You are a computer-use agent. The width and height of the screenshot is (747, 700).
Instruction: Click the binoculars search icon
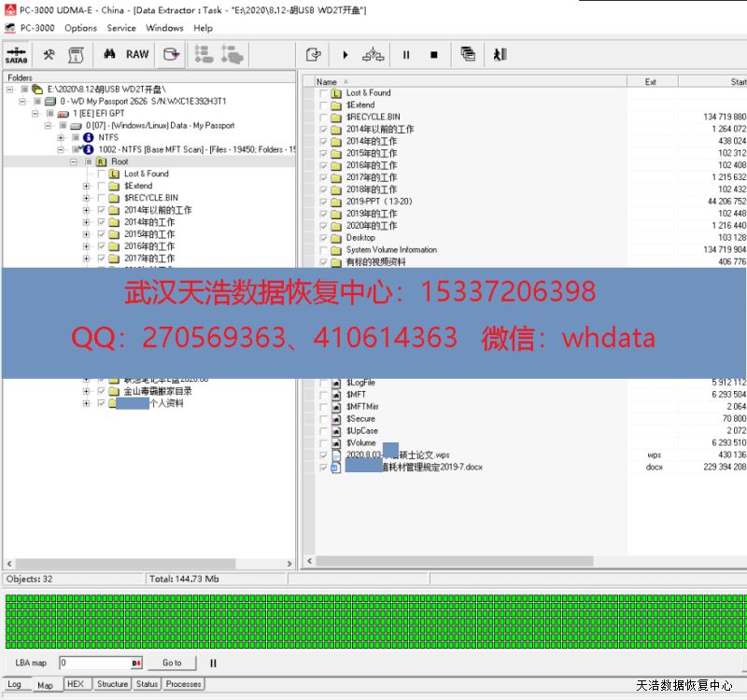coord(108,55)
